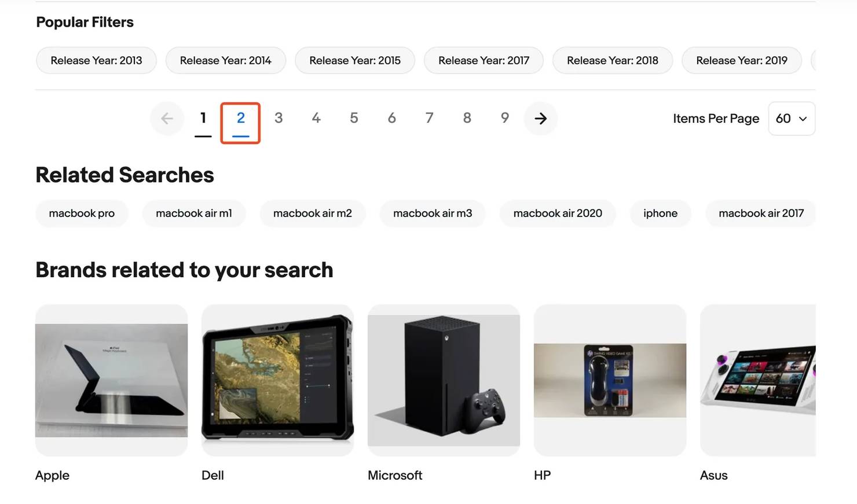This screenshot has width=857, height=504.
Task: Select the iphone related search chip
Action: point(660,213)
